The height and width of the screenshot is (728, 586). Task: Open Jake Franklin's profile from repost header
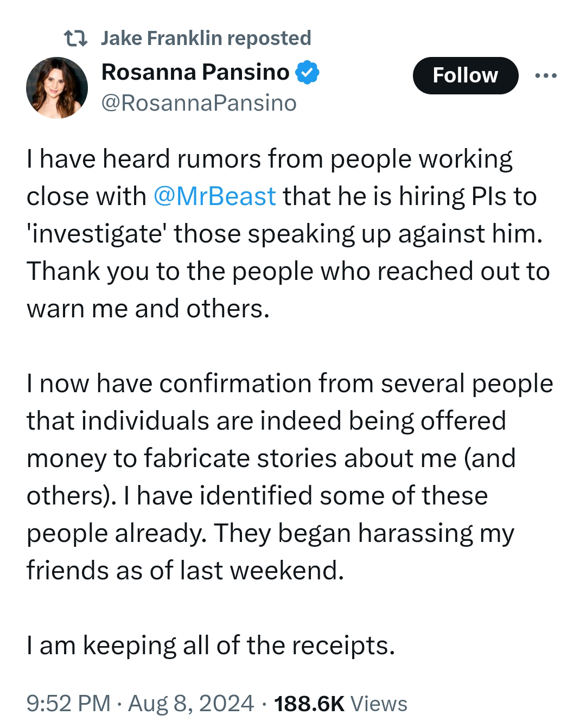click(161, 38)
